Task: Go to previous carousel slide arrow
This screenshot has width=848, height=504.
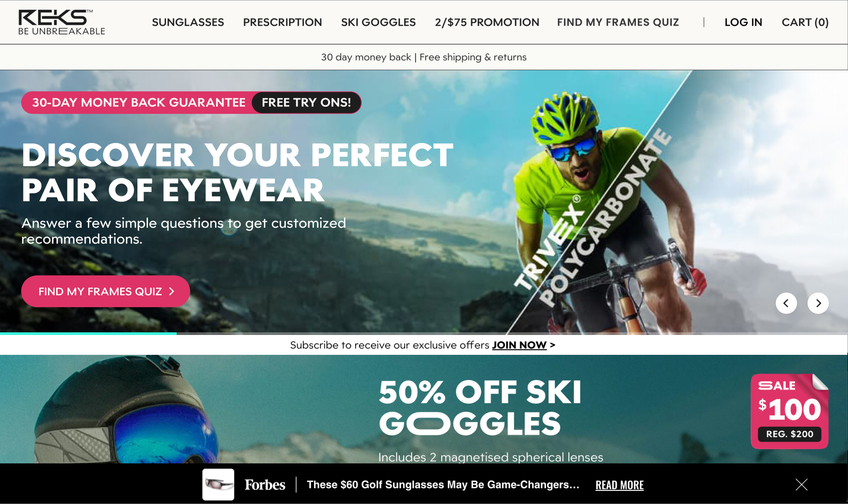Action: (786, 303)
